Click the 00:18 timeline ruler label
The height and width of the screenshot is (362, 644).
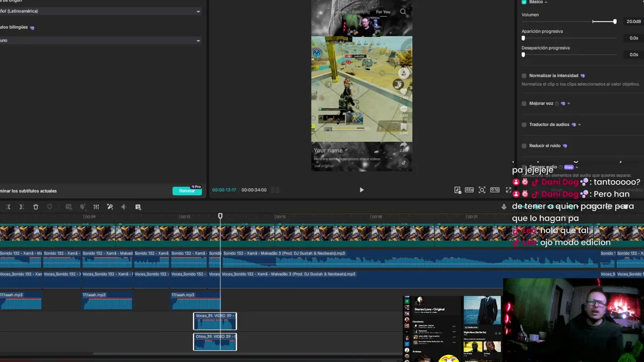pyautogui.click(x=376, y=217)
